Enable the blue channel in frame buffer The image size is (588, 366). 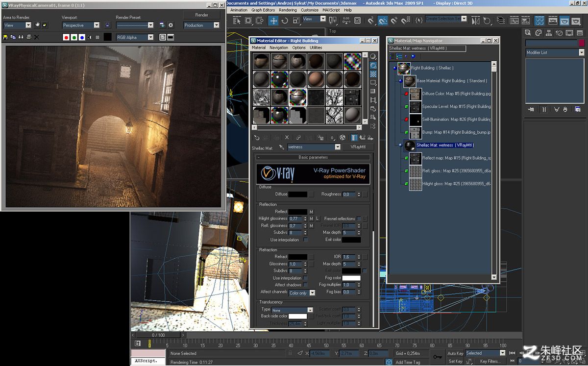pyautogui.click(x=82, y=37)
